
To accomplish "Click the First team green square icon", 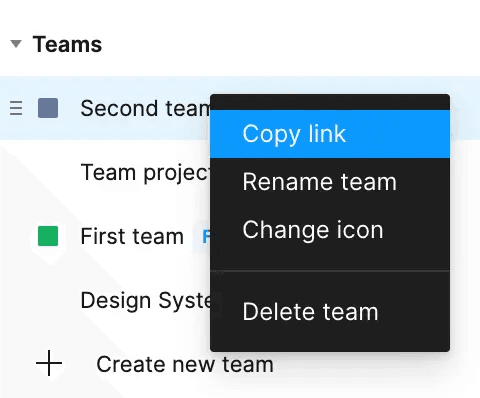I will pyautogui.click(x=48, y=236).
